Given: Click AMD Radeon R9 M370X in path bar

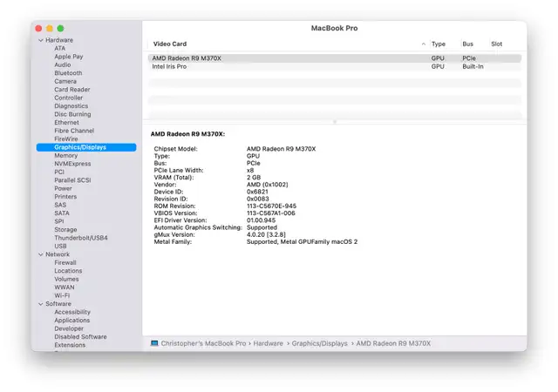Looking at the screenshot, I should pyautogui.click(x=393, y=343).
